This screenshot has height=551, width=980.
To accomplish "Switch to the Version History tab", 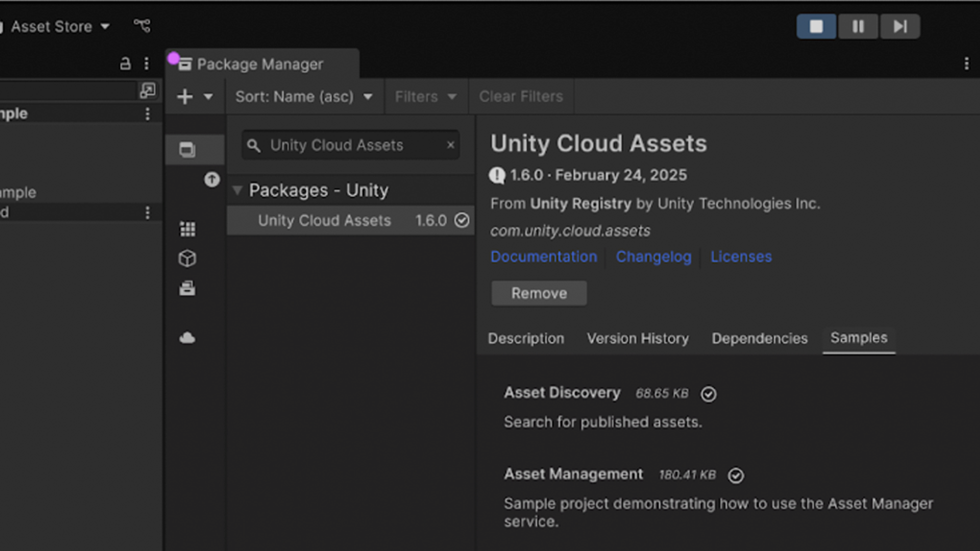I will tap(637, 338).
